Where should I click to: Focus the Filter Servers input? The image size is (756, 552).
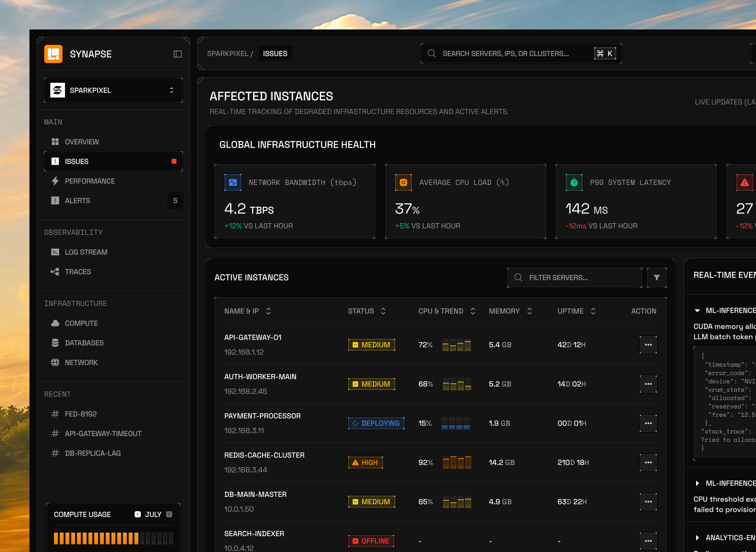click(x=574, y=277)
